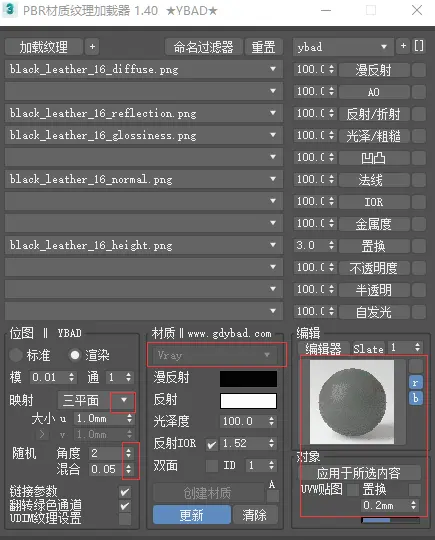Select the 渲染 radio button
Image resolution: width=435 pixels, height=540 pixels.
(75, 355)
